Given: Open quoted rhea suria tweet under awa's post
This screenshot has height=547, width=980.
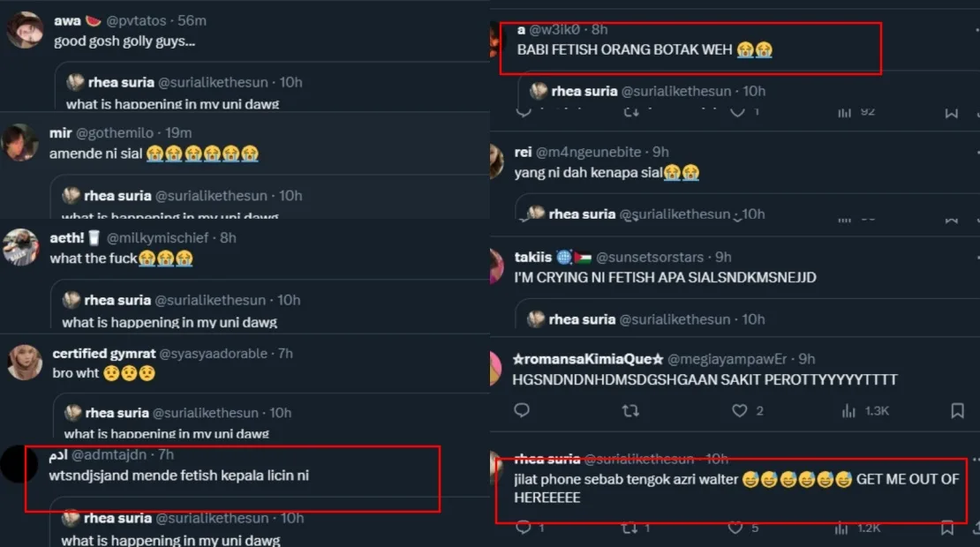Looking at the screenshot, I should click(265, 93).
